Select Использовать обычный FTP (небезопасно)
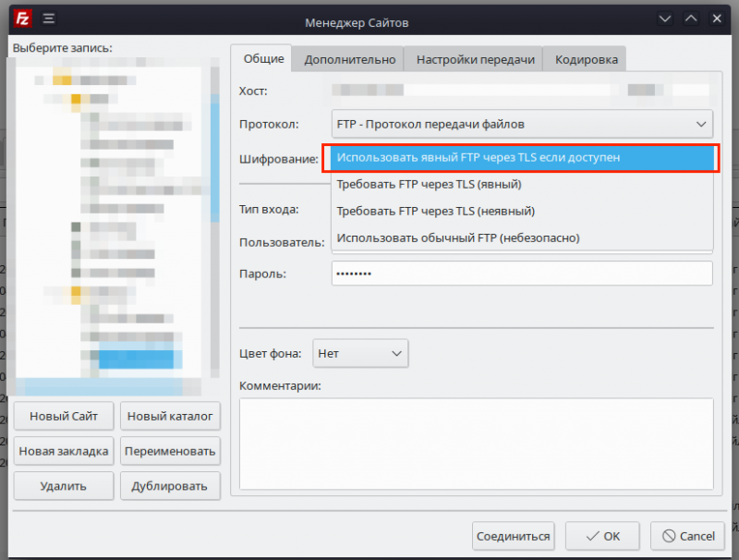 (521, 238)
